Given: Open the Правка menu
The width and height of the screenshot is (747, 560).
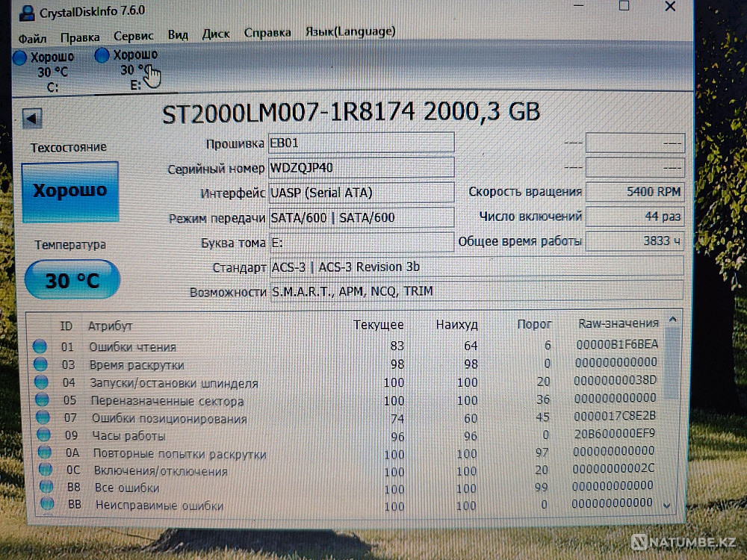Looking at the screenshot, I should (80, 37).
